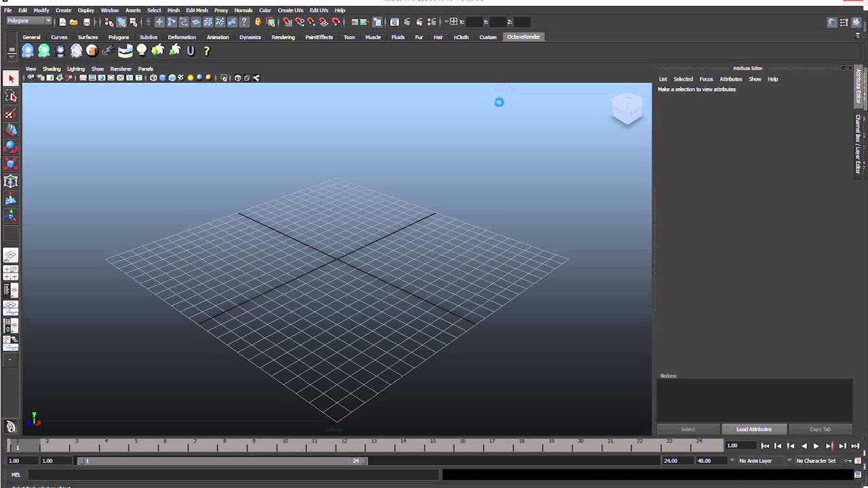Click the U shelf icon
The width and height of the screenshot is (868, 488).
pos(191,50)
